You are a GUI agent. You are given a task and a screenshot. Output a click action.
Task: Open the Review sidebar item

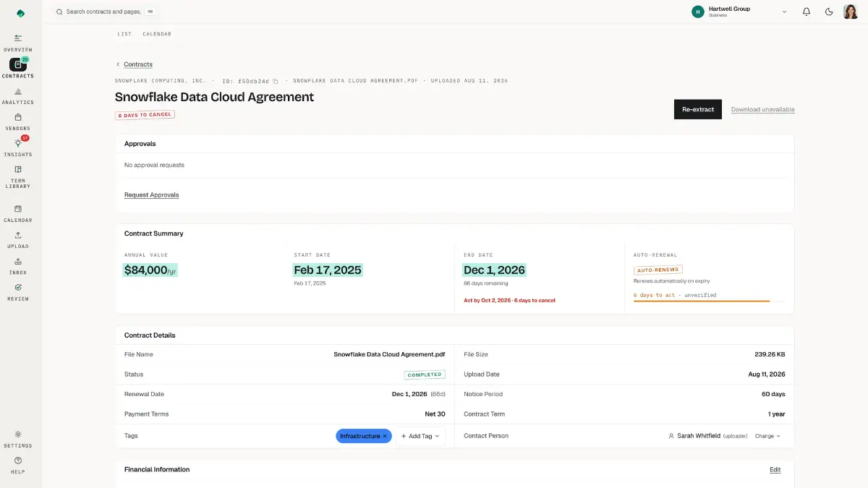(18, 292)
